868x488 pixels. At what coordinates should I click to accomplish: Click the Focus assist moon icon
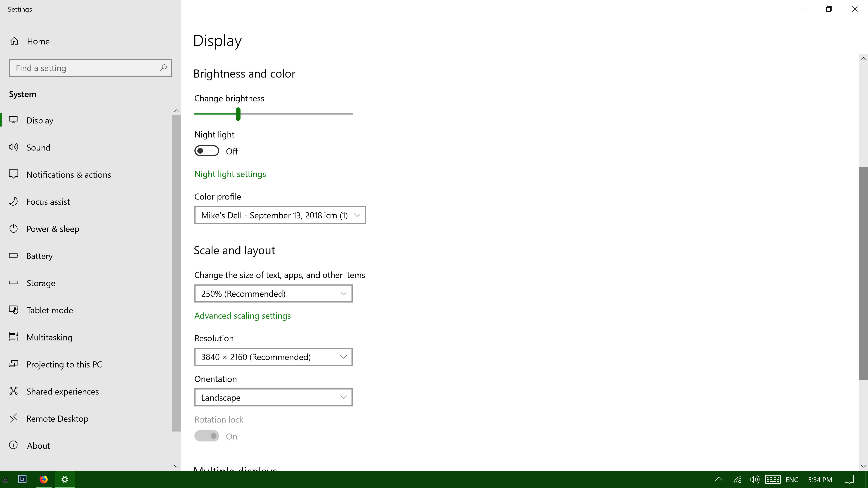(x=14, y=201)
